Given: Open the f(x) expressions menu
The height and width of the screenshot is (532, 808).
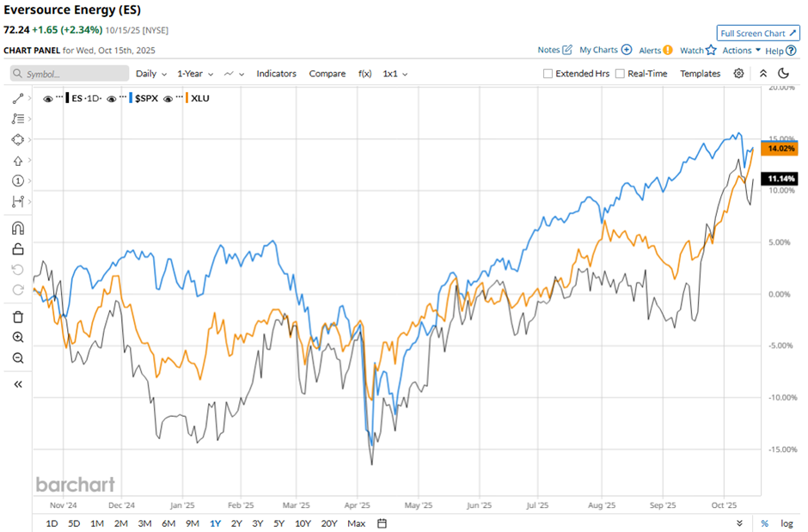Looking at the screenshot, I should point(364,74).
